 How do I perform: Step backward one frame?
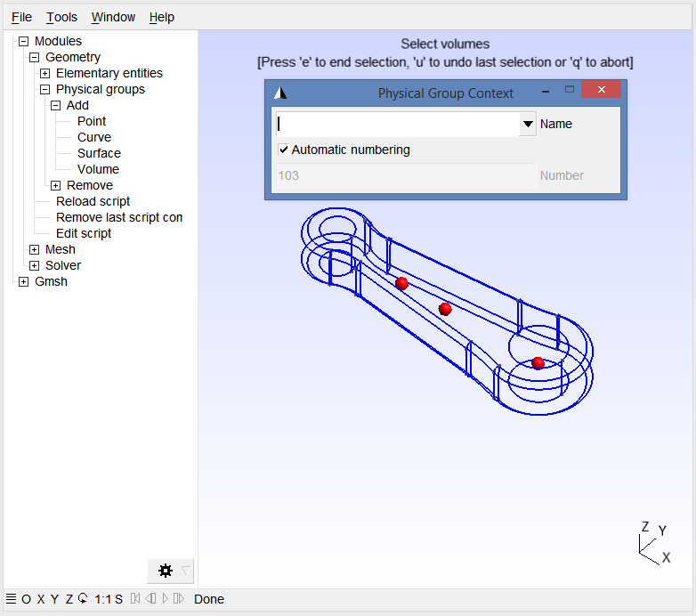tap(151, 599)
